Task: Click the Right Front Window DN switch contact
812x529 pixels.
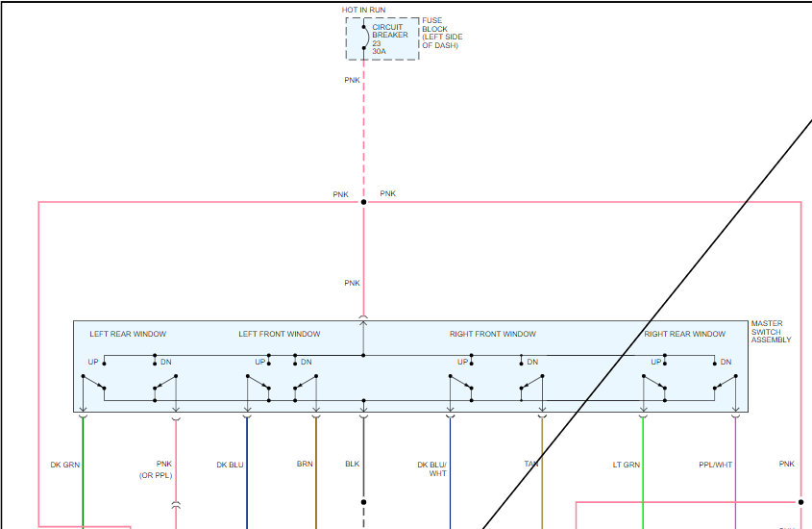Action: (x=530, y=388)
